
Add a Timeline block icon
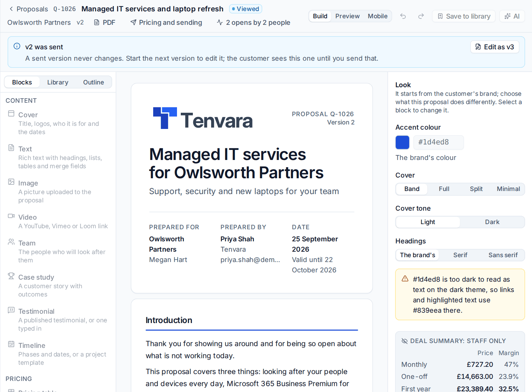coord(11,344)
